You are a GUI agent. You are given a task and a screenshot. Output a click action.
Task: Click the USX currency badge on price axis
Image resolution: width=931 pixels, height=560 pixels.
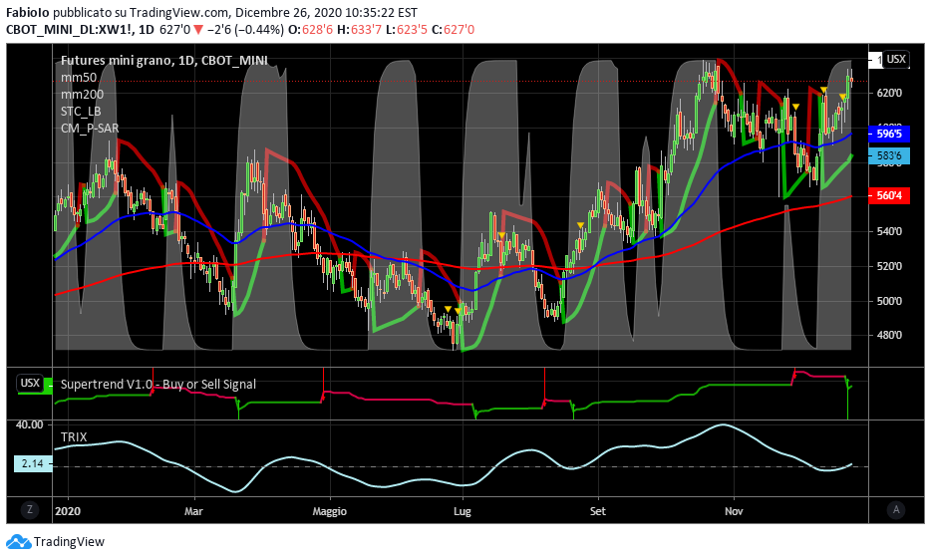895,59
